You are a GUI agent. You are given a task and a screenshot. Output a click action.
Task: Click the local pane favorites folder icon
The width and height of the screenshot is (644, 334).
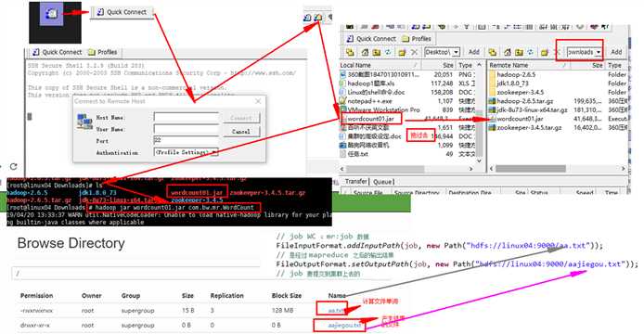402,52
